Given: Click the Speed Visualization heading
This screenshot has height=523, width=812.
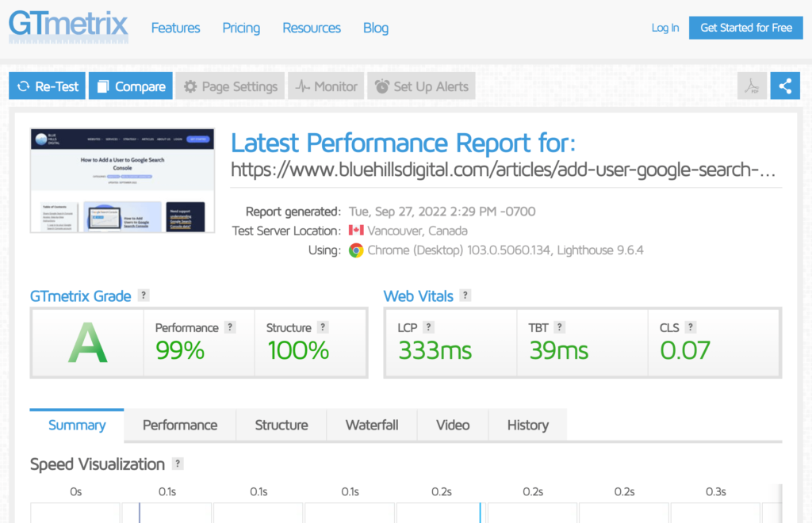Looking at the screenshot, I should [98, 464].
